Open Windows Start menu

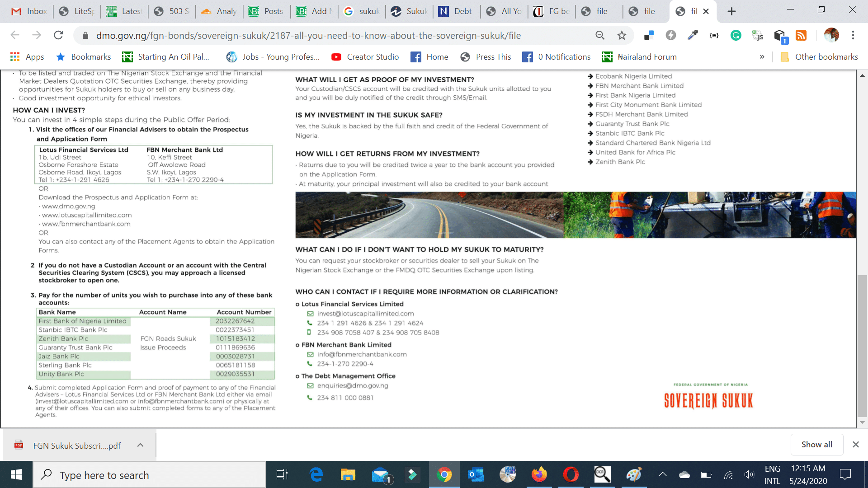coord(16,475)
